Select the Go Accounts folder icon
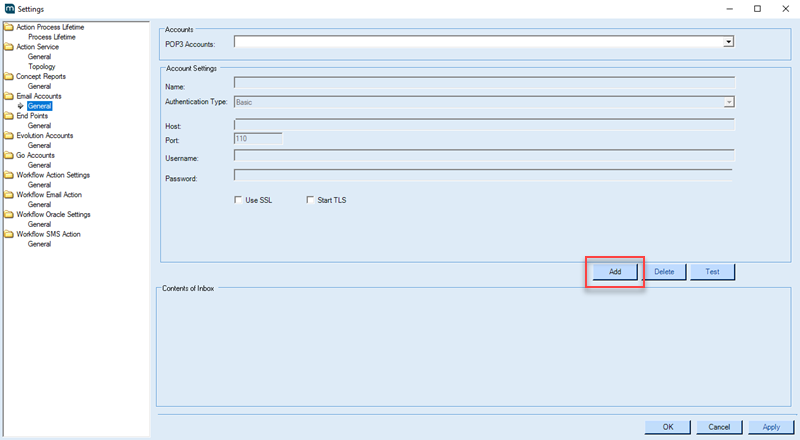 tap(9, 155)
